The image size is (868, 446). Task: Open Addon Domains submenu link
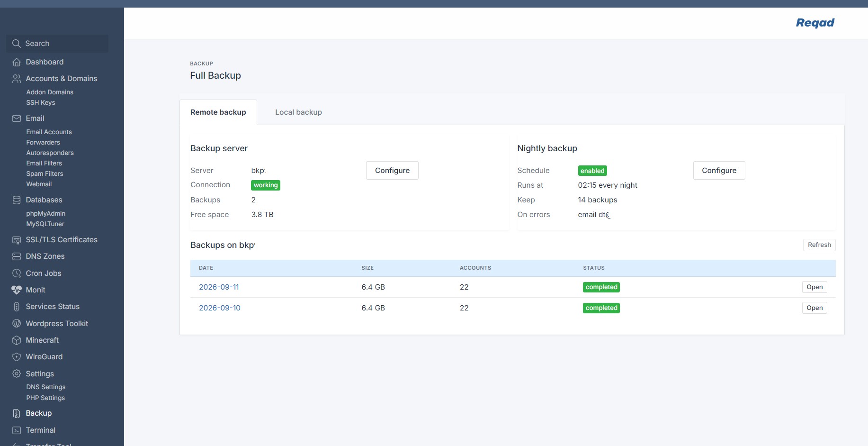(50, 92)
